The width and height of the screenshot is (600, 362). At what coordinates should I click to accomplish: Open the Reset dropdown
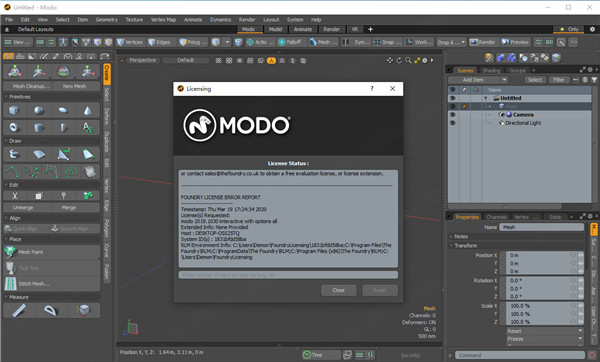pos(545,331)
